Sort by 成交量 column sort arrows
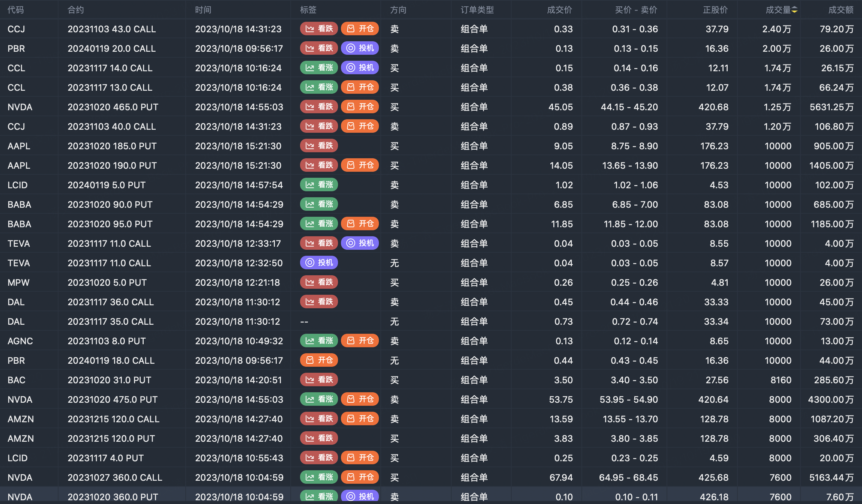 point(794,10)
